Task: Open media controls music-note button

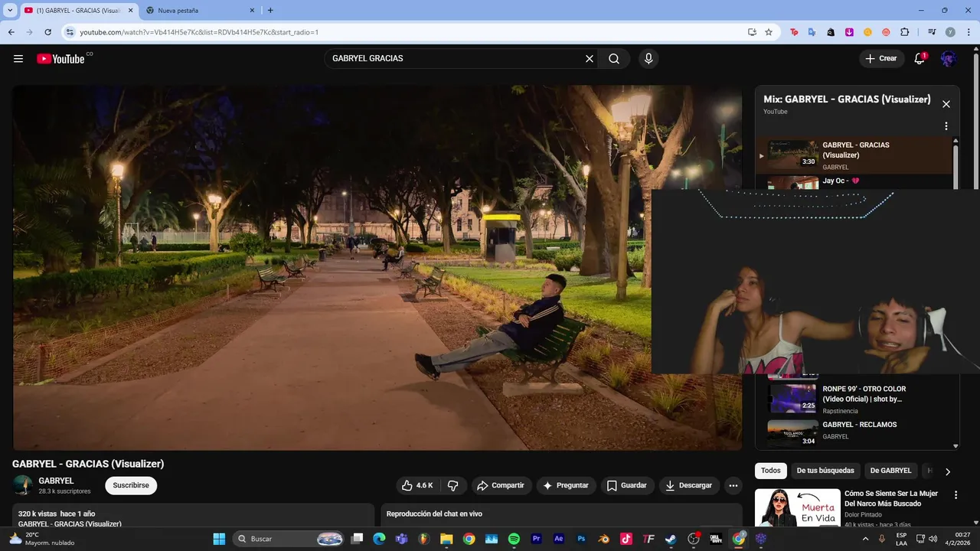Action: point(932,32)
